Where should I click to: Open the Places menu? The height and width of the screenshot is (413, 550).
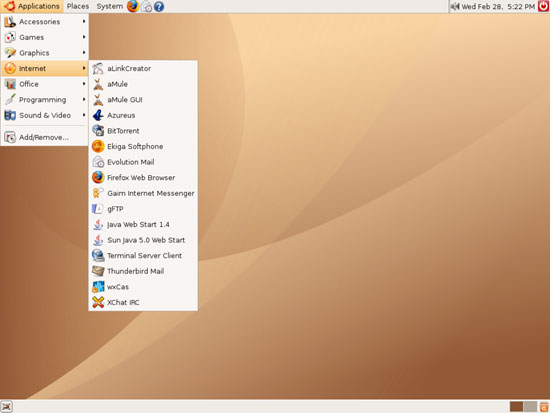pos(78,6)
